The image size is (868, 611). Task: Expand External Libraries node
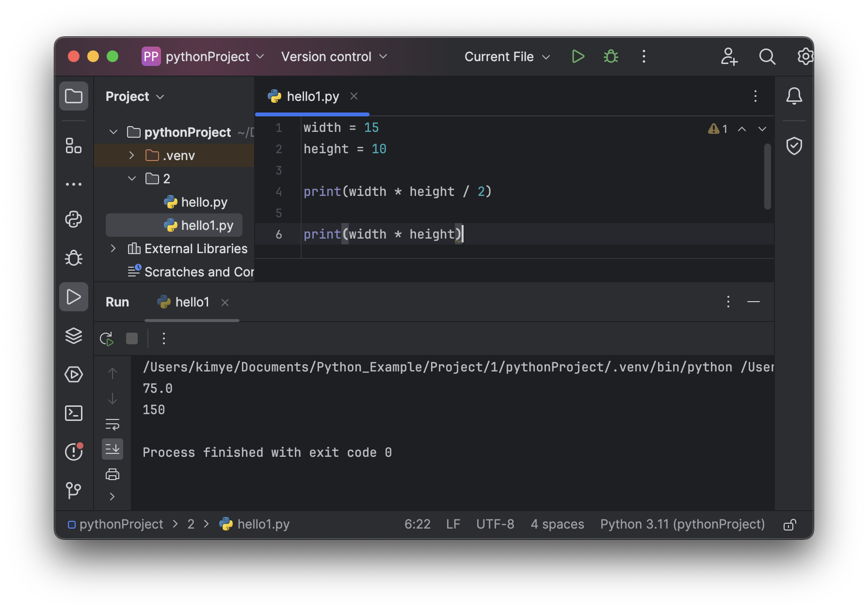click(113, 249)
